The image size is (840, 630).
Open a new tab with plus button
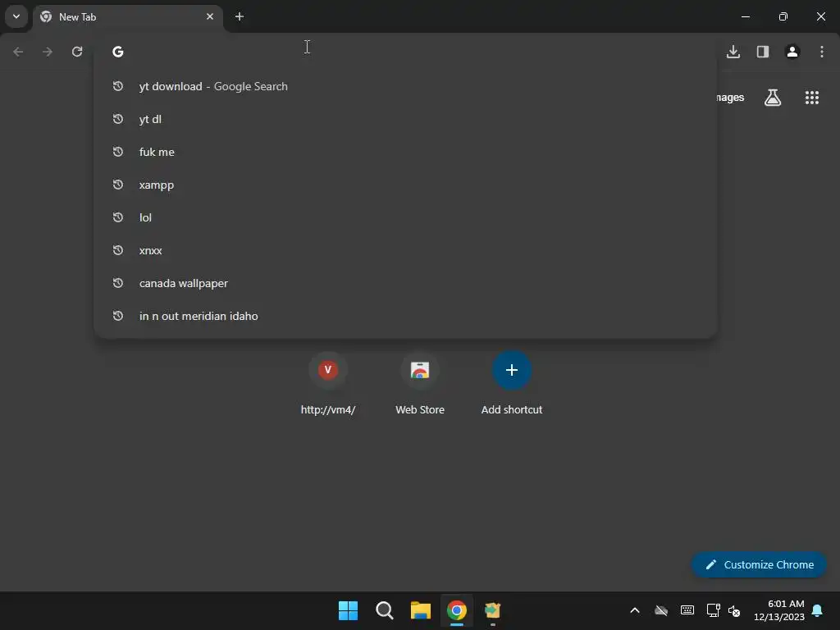coord(240,16)
